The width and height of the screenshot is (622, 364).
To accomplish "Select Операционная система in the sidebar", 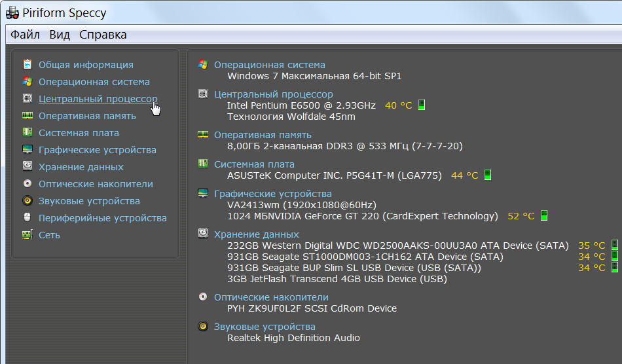I will pyautogui.click(x=94, y=82).
